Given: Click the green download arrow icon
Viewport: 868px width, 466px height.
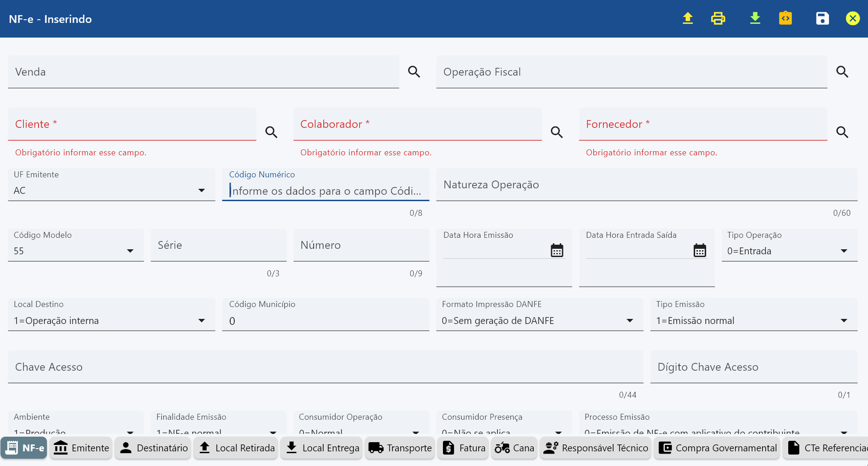Looking at the screenshot, I should pos(755,18).
